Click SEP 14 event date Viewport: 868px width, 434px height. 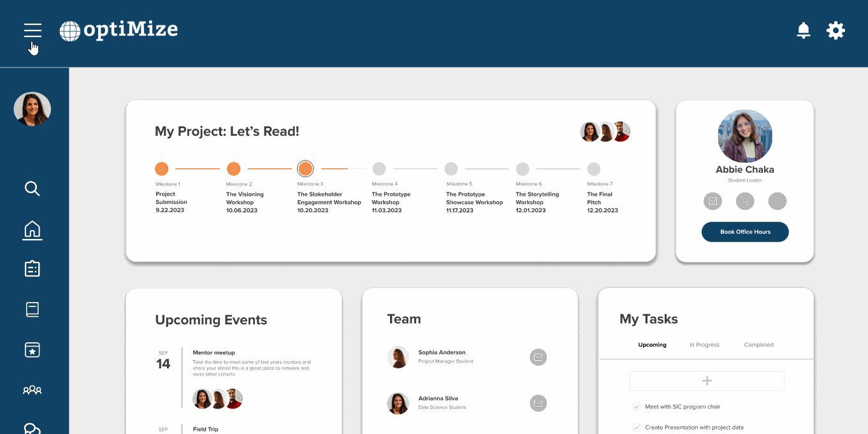point(163,361)
